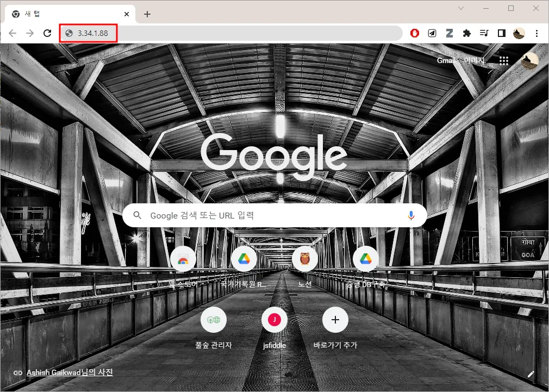Click the address bar showing 3.34.1.88
This screenshot has width=549, height=392.
[231, 33]
